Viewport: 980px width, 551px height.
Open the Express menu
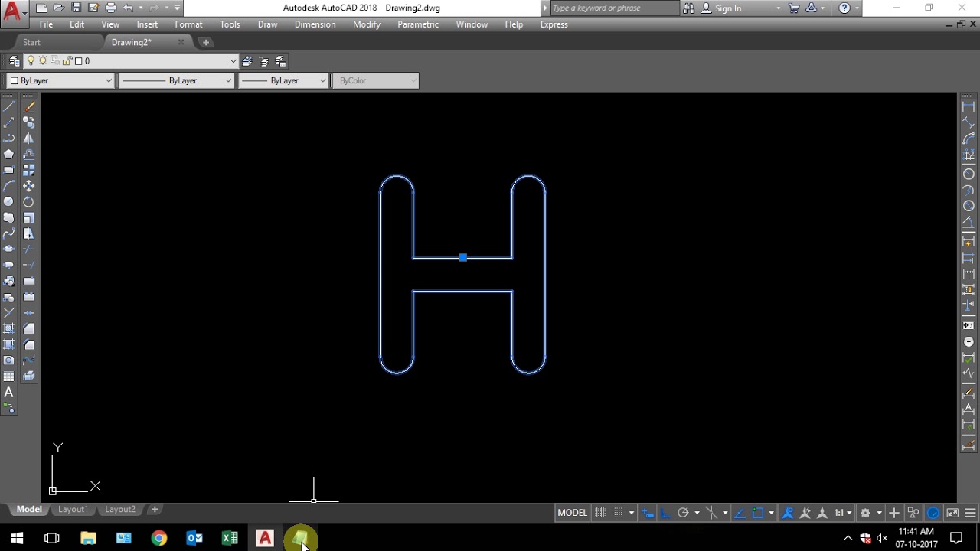(554, 24)
